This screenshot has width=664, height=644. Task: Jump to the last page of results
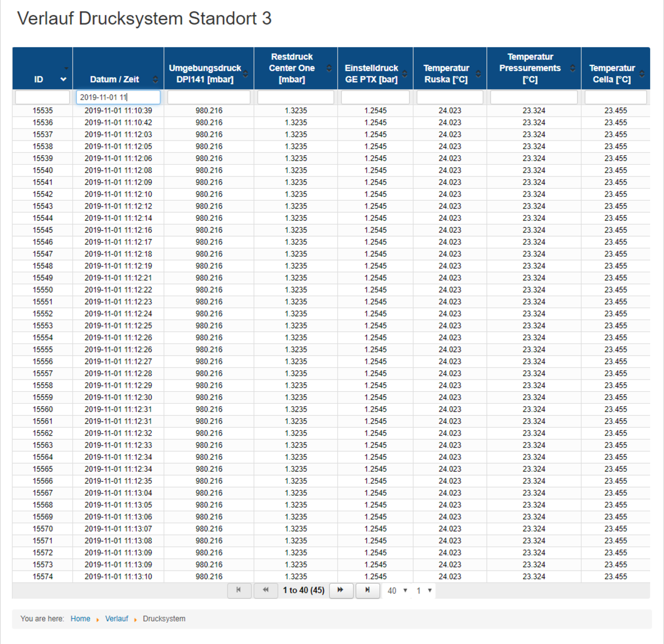367,590
